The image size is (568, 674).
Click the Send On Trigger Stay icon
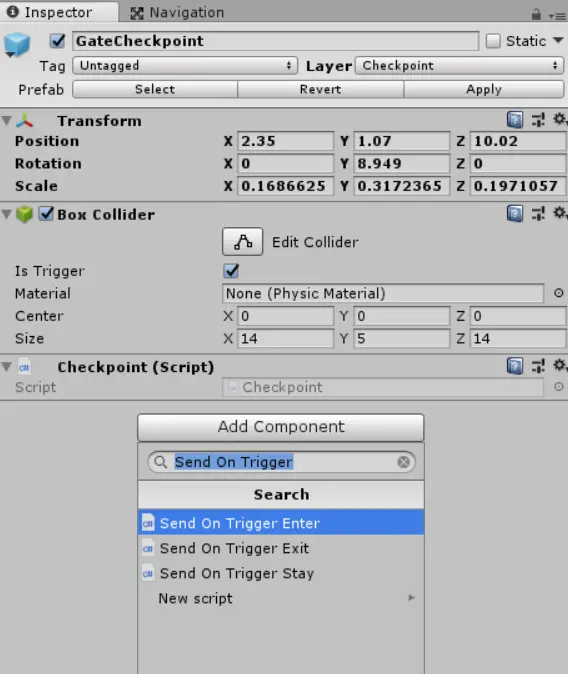[x=148, y=573]
